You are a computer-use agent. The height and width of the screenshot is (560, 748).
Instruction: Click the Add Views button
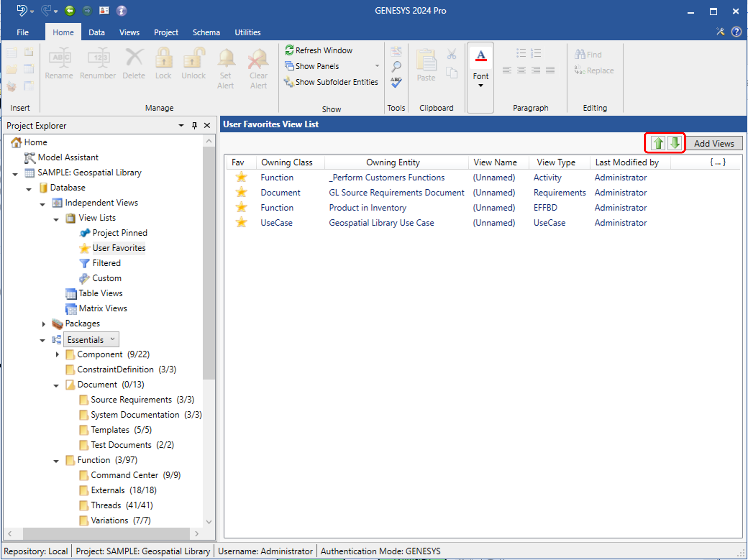(x=714, y=144)
